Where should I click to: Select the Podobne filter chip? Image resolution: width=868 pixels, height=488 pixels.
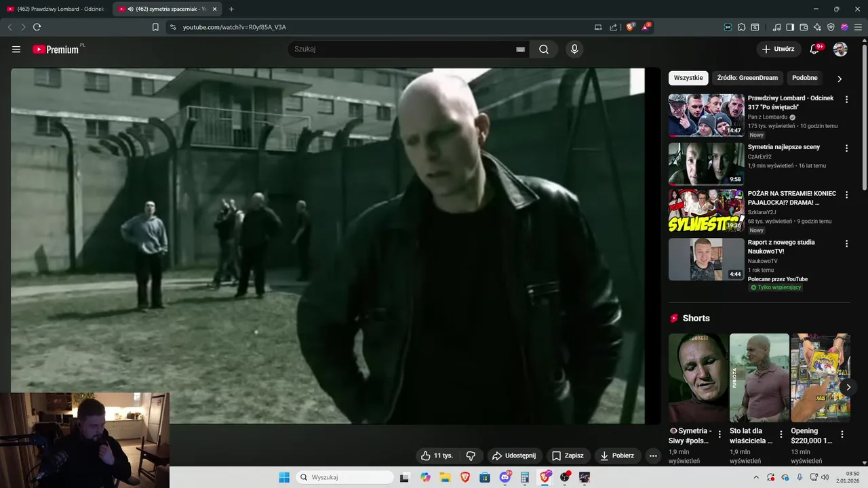(x=805, y=78)
